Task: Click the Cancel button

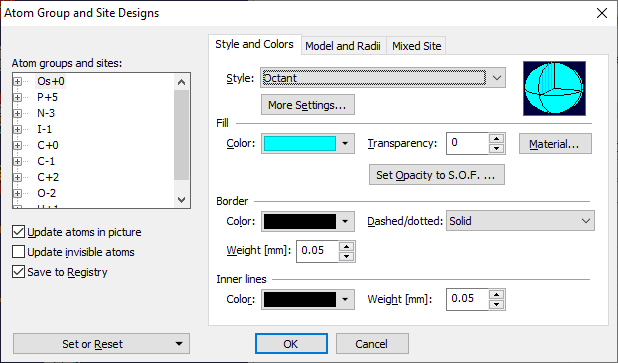Action: click(x=372, y=344)
